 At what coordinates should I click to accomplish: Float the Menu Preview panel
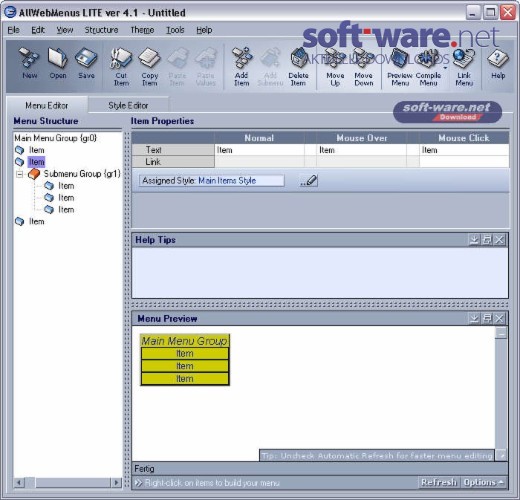(x=486, y=318)
